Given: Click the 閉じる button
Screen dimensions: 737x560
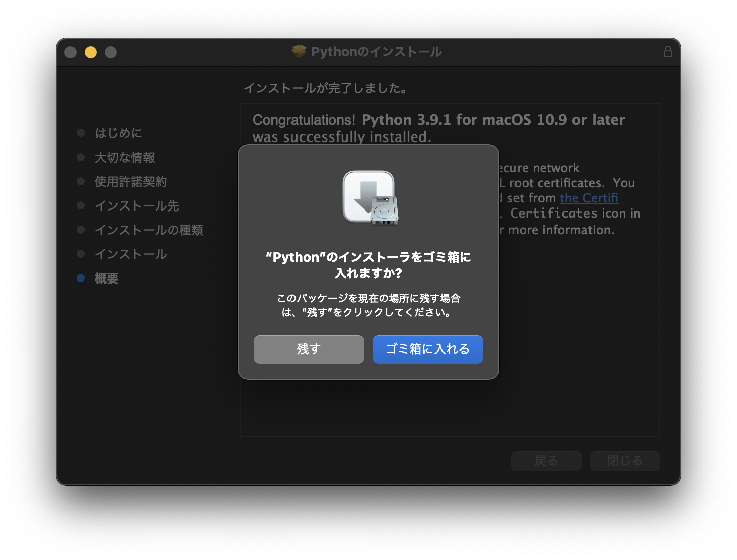Looking at the screenshot, I should point(625,461).
